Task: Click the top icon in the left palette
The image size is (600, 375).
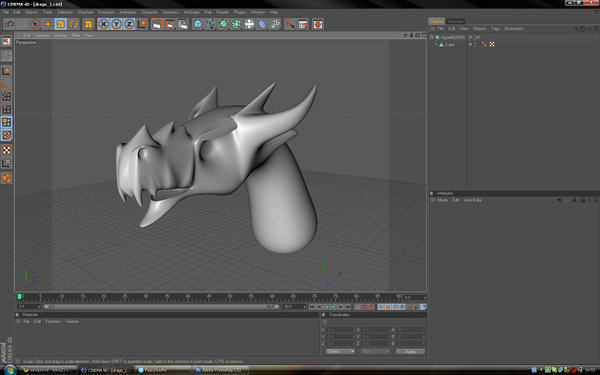Action: [x=7, y=41]
